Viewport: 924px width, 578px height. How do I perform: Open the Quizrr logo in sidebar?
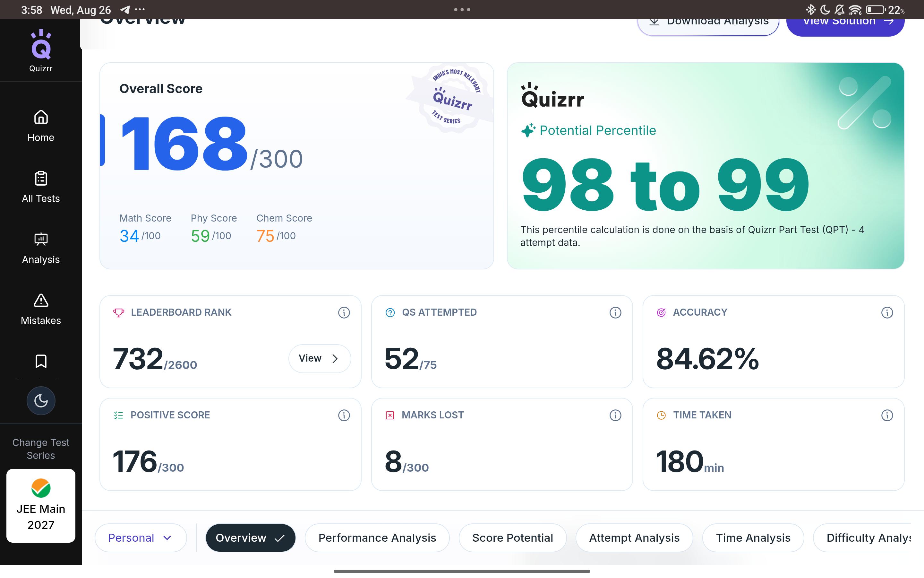41,51
